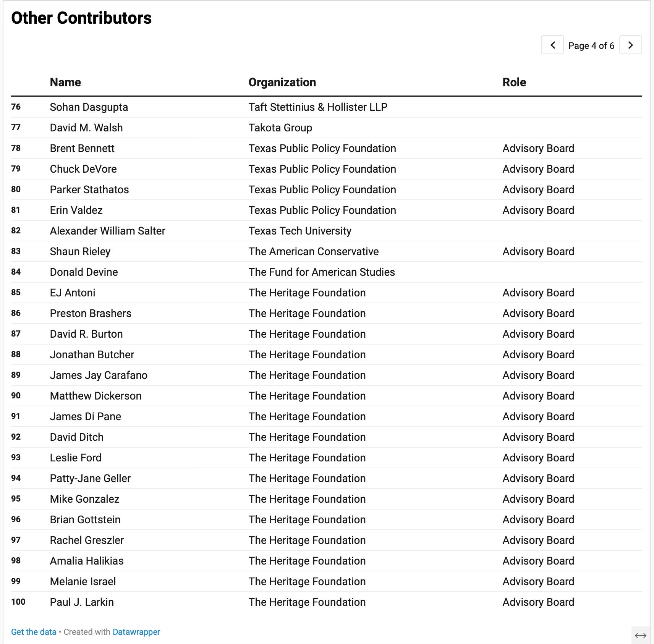Click 'Taft Stettinius & Hollister LLP'
Viewport: 654px width, 644px height.
(318, 107)
